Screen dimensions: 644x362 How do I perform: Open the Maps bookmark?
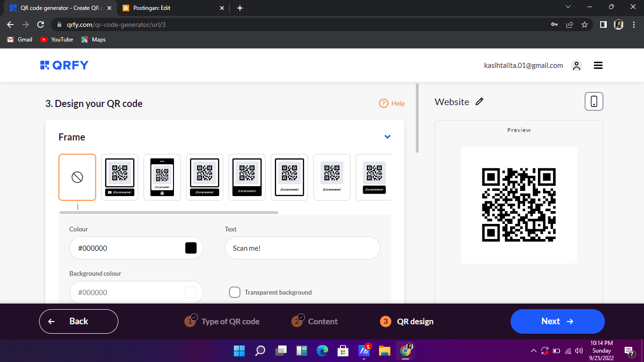pos(93,40)
